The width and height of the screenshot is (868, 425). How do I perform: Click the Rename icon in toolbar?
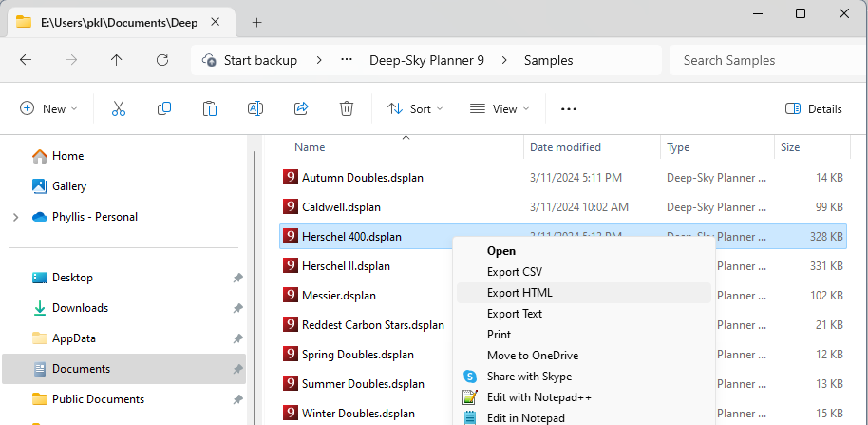point(255,108)
